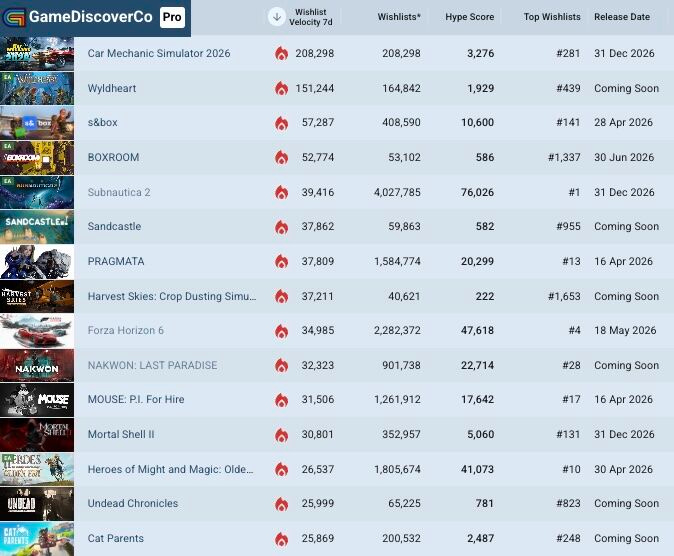Click Car Mechanic Simulator 2026 thumbnail

(x=37, y=54)
